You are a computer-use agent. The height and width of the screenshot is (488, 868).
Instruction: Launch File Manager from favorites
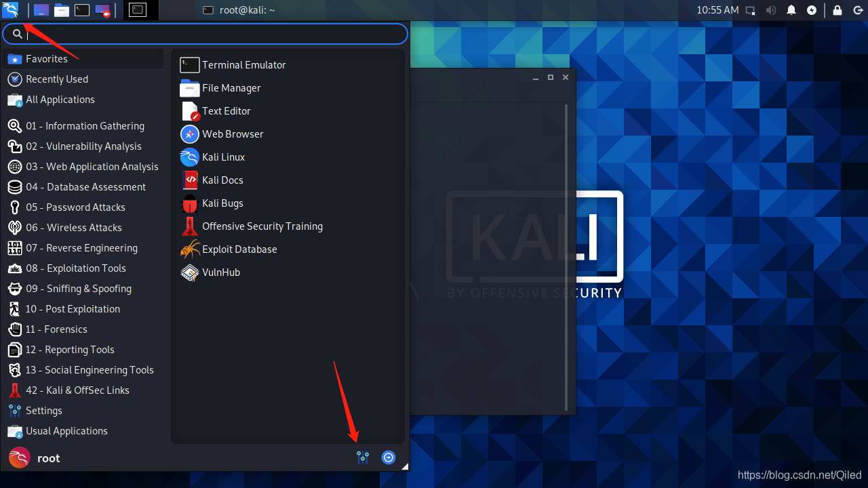click(x=220, y=88)
